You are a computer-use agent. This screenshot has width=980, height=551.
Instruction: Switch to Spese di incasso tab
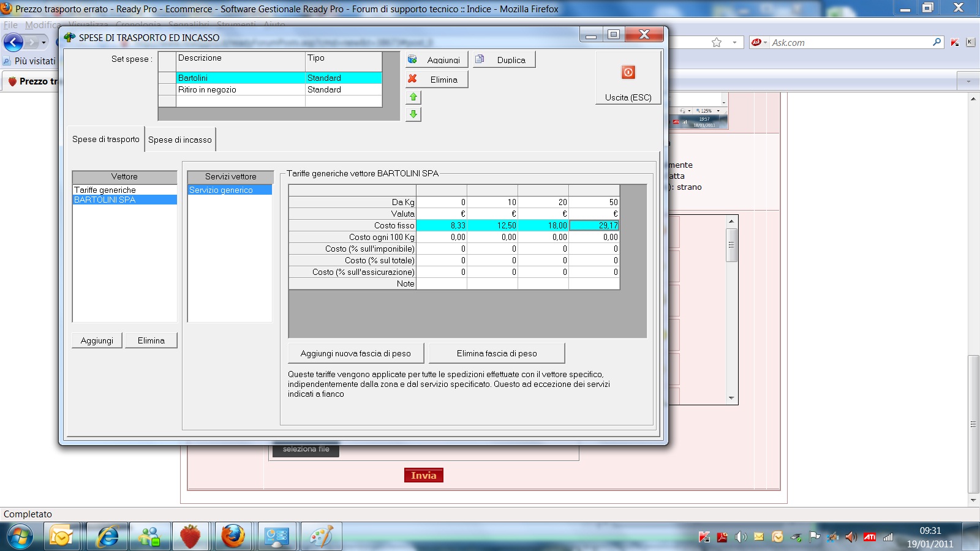[x=180, y=140]
